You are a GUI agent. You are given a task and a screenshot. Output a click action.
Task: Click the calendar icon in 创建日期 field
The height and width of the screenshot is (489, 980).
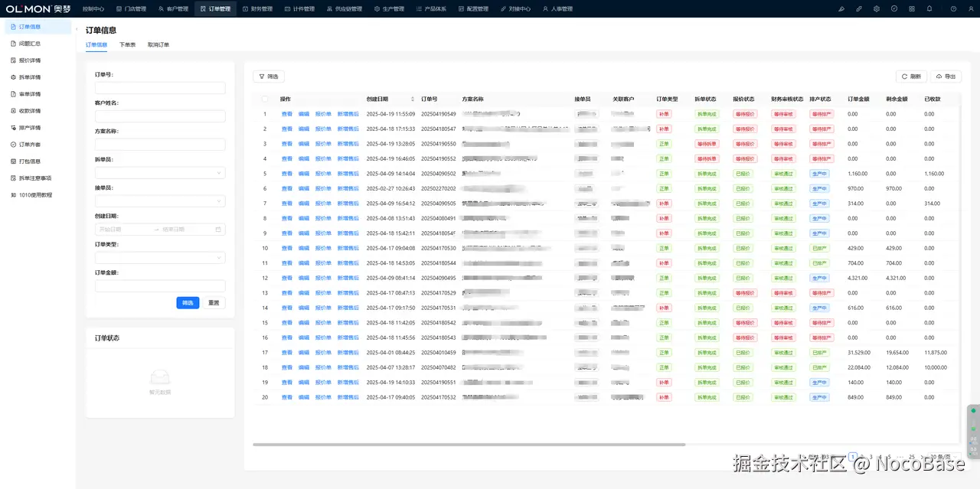(x=218, y=229)
